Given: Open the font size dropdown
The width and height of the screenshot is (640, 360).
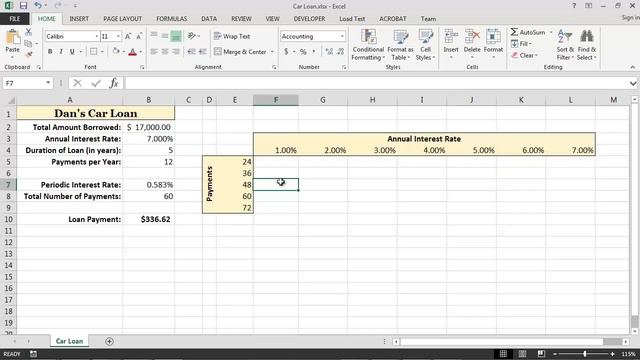Looking at the screenshot, I should point(118,36).
